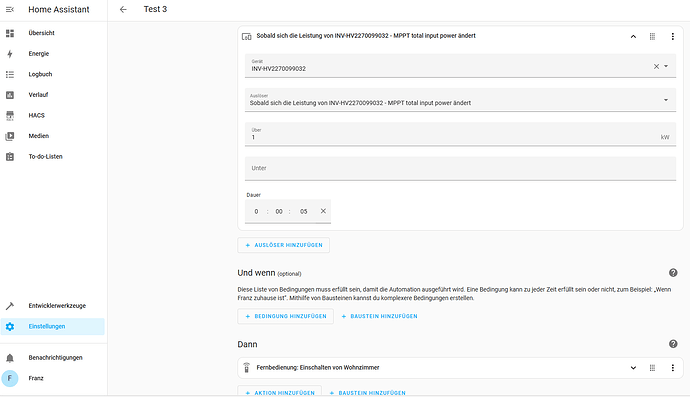
Task: Click Bedingung hinzufügen button
Action: click(x=286, y=316)
